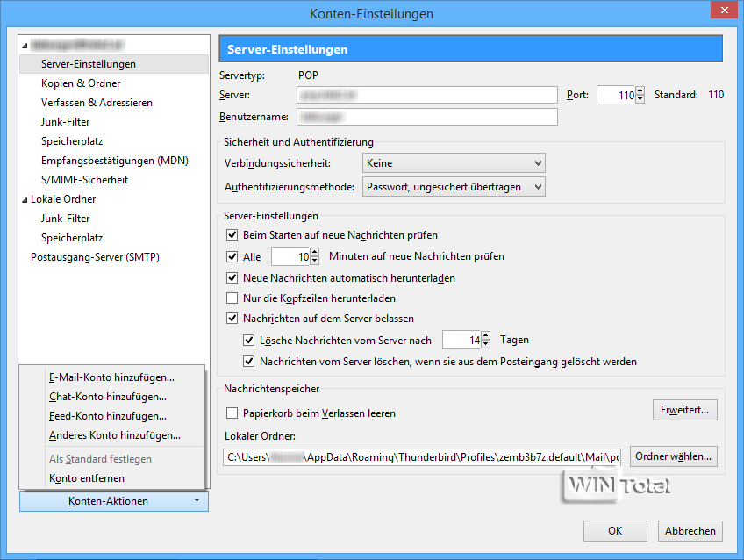744x560 pixels.
Task: Decrease the minutes interval with down arrow
Action: click(315, 261)
